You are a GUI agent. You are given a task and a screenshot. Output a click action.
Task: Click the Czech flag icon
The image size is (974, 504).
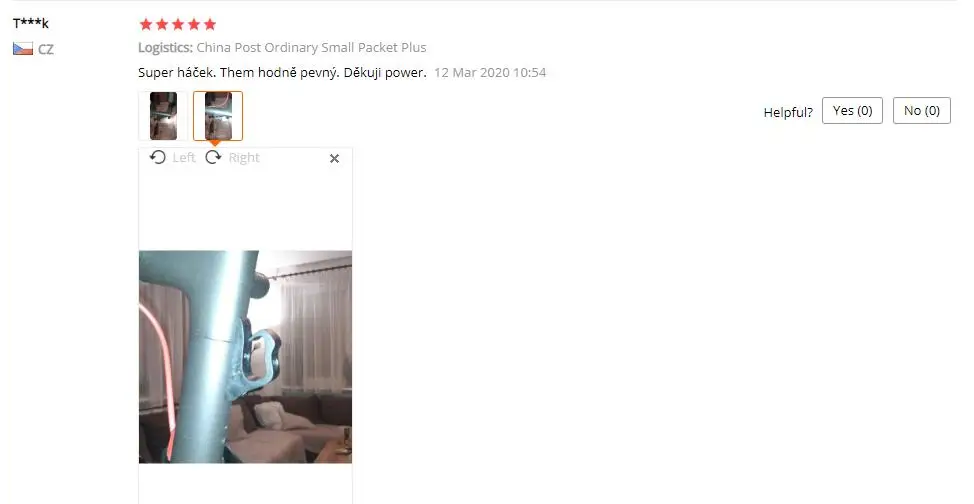coord(23,48)
